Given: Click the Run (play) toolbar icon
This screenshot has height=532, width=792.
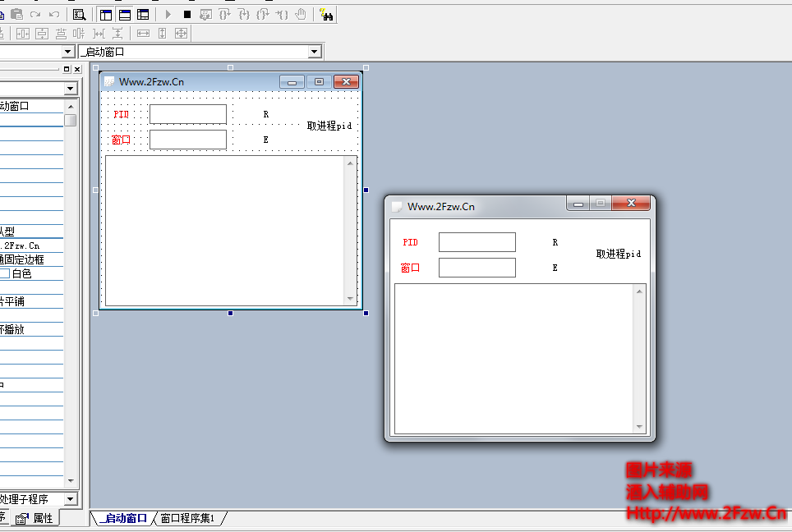Looking at the screenshot, I should (168, 14).
